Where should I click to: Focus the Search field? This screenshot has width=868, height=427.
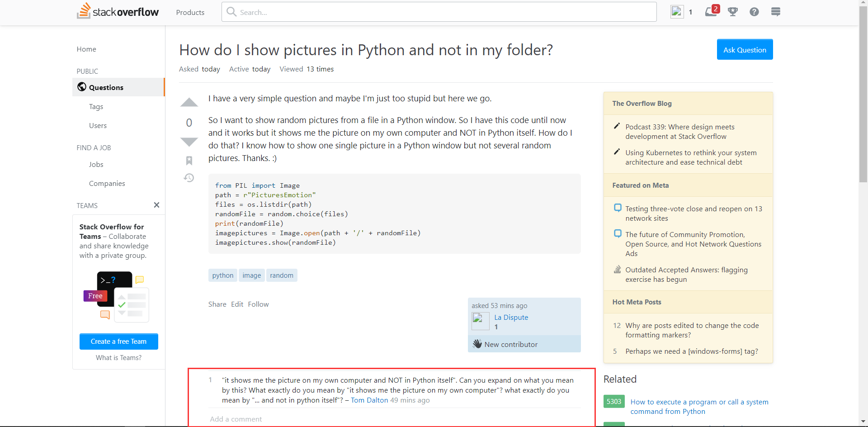click(439, 12)
